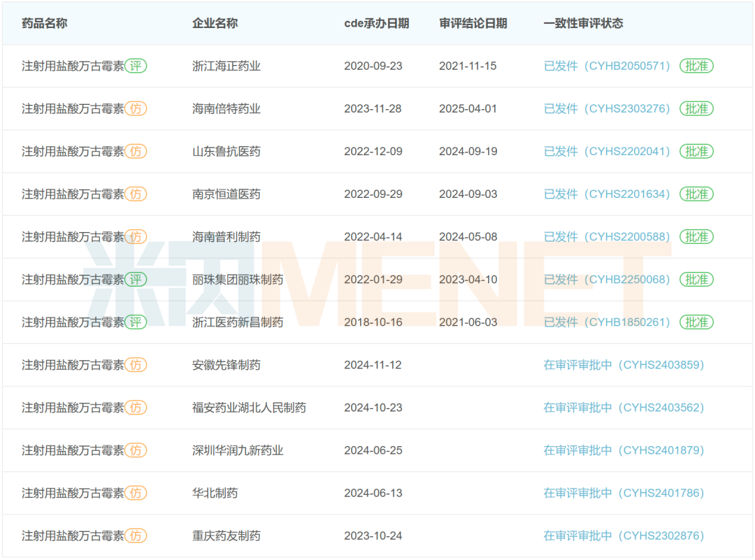Open link 已发件 (CYHB2050571)
Viewport: 755px width, 560px height.
click(x=607, y=66)
